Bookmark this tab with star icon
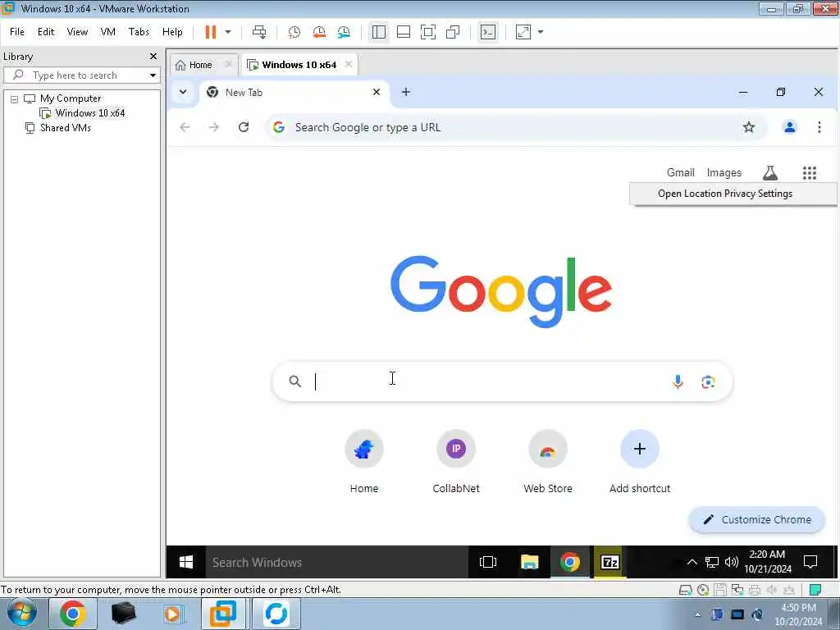Screen dimensions: 840x630 [749, 127]
